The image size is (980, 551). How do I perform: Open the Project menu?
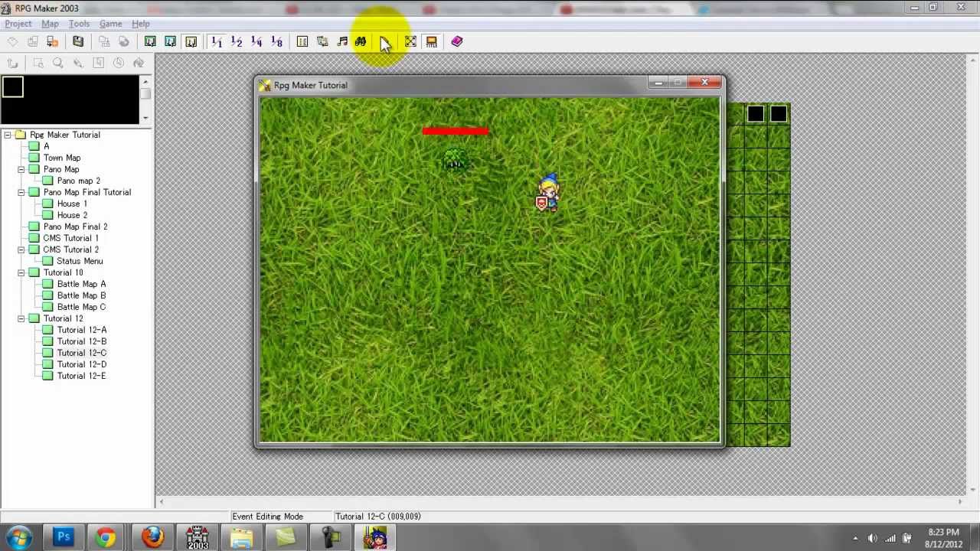(18, 24)
